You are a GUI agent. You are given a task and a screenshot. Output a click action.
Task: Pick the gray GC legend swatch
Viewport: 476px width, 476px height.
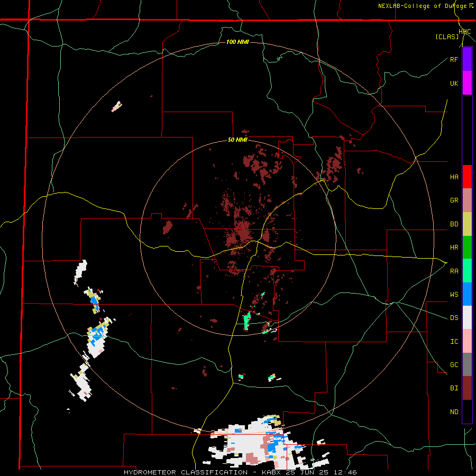(467, 364)
